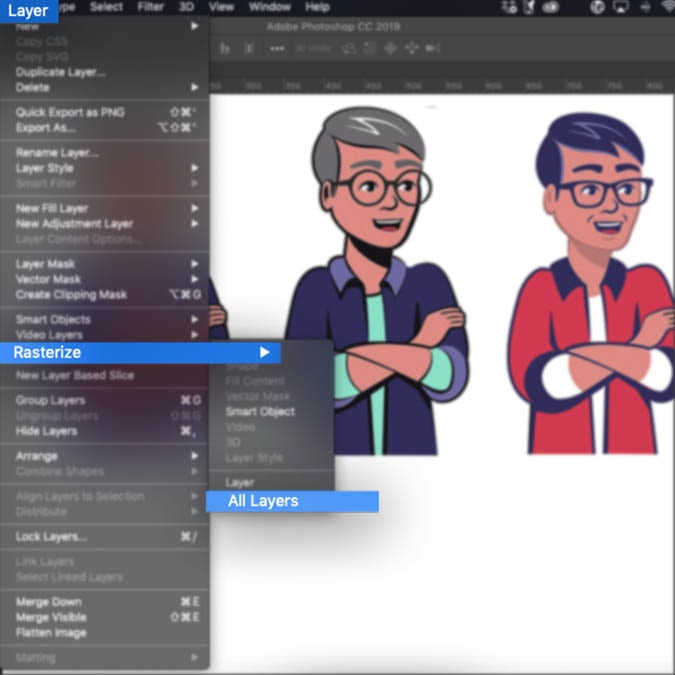
Task: Open the Filter menu in menu bar
Action: 150,7
